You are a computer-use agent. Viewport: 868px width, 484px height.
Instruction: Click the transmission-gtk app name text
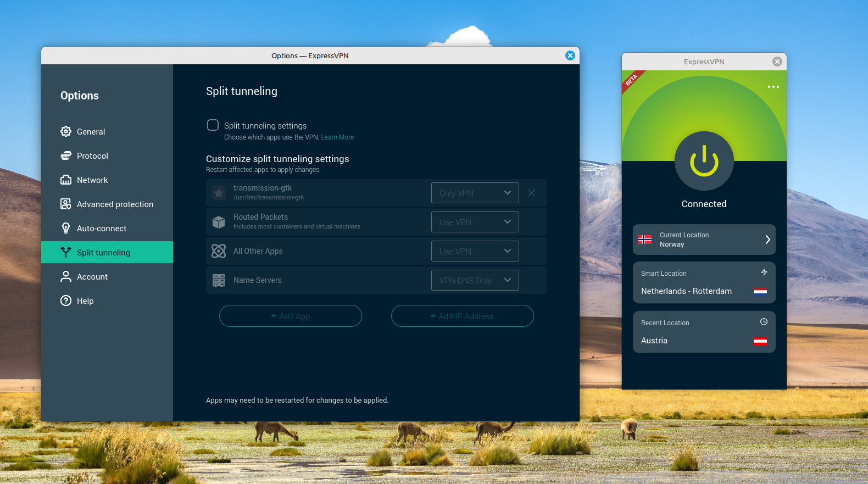click(263, 188)
